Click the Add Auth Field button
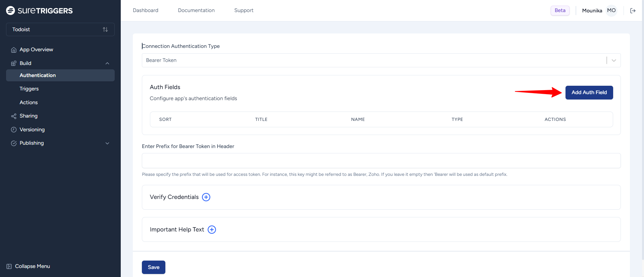The width and height of the screenshot is (644, 277). [589, 92]
